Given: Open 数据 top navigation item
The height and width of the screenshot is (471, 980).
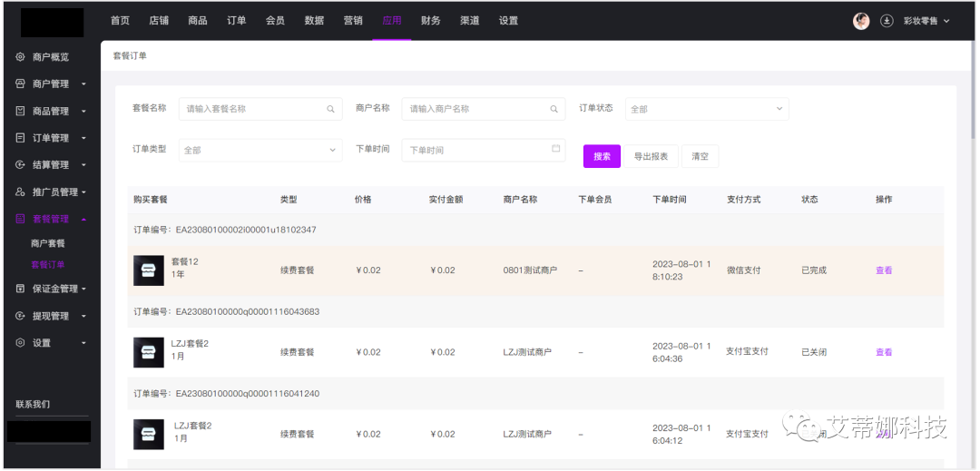Looking at the screenshot, I should 314,21.
